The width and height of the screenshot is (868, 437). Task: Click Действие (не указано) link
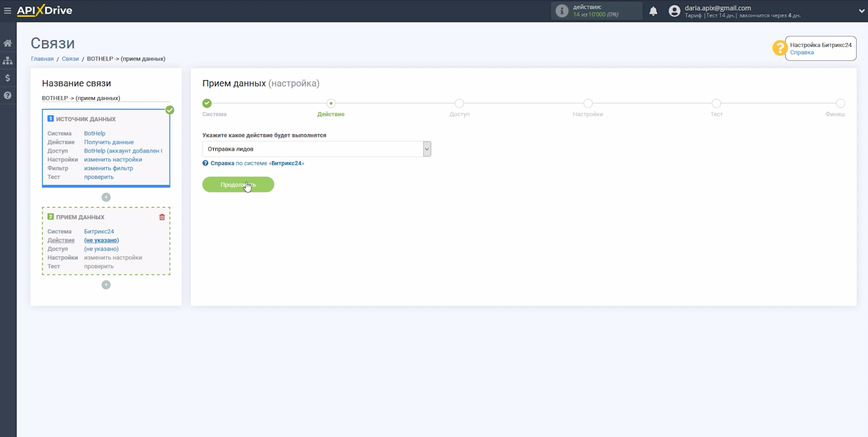pos(101,240)
